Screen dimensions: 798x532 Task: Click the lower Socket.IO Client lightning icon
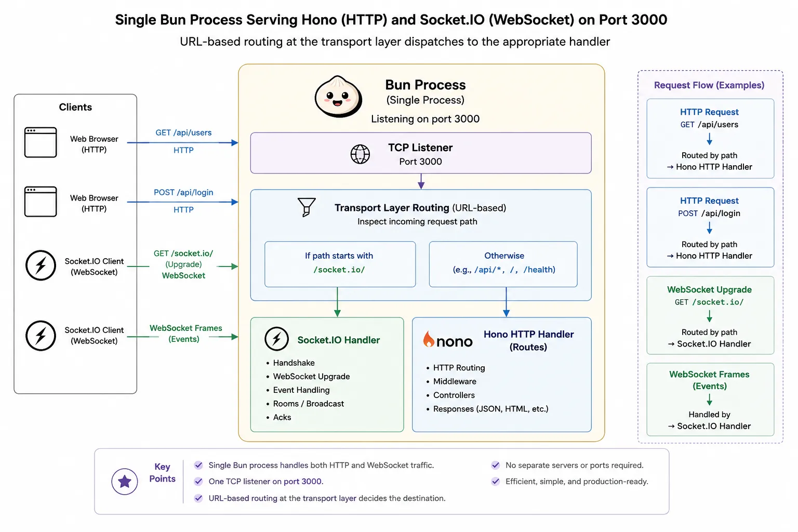click(x=41, y=336)
